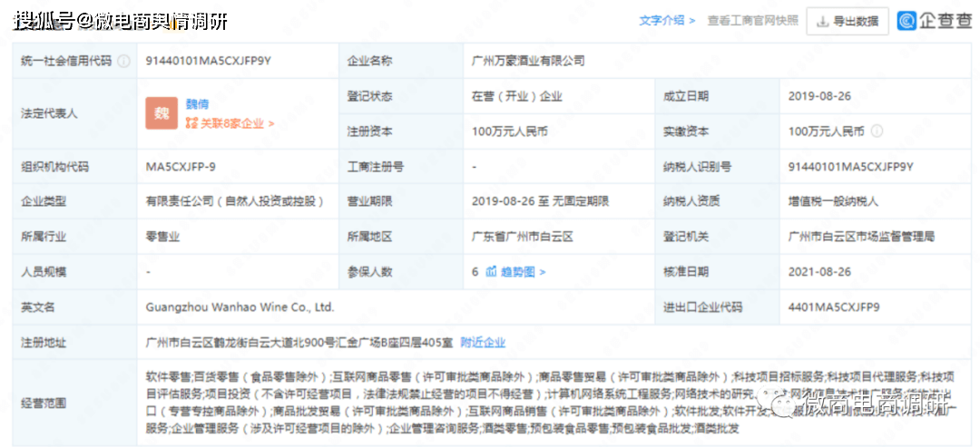980x447 pixels.
Task: Click the credit code 91440101MA5CXJFP9Y value
Action: [209, 61]
